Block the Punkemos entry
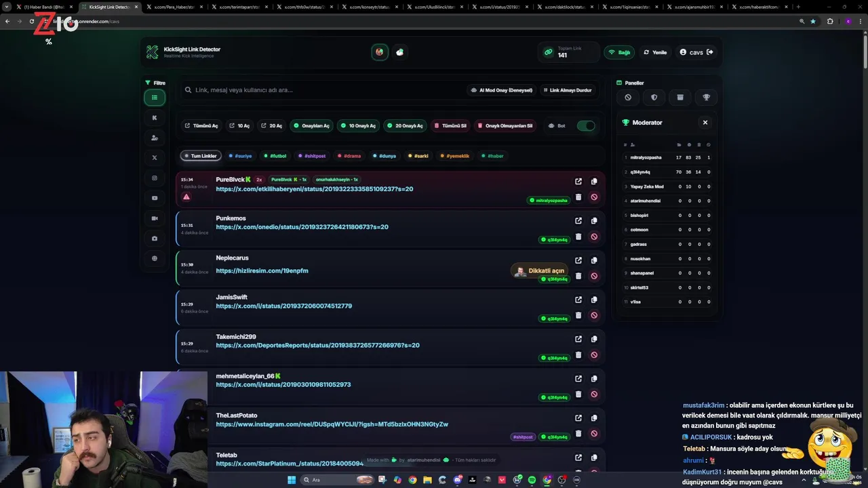868x488 pixels. coord(594,237)
